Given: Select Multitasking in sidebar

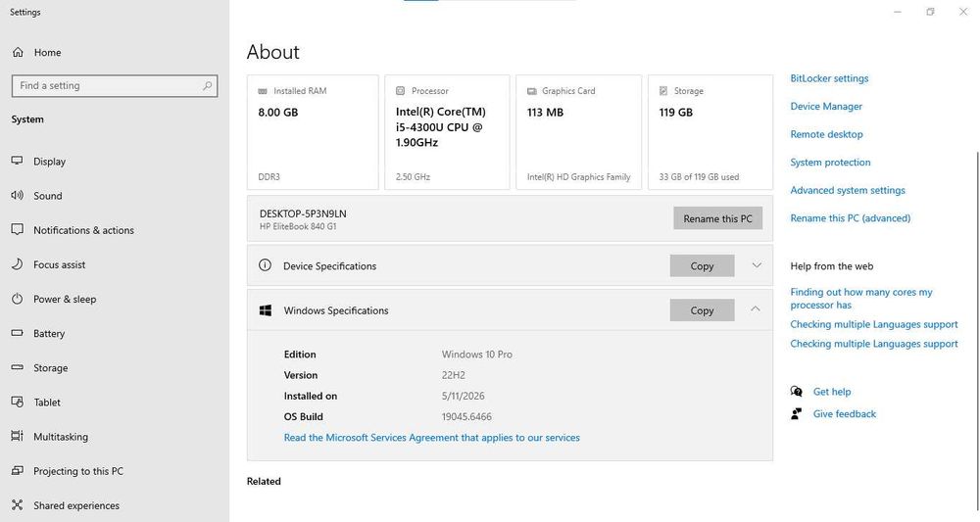Looking at the screenshot, I should tap(61, 437).
